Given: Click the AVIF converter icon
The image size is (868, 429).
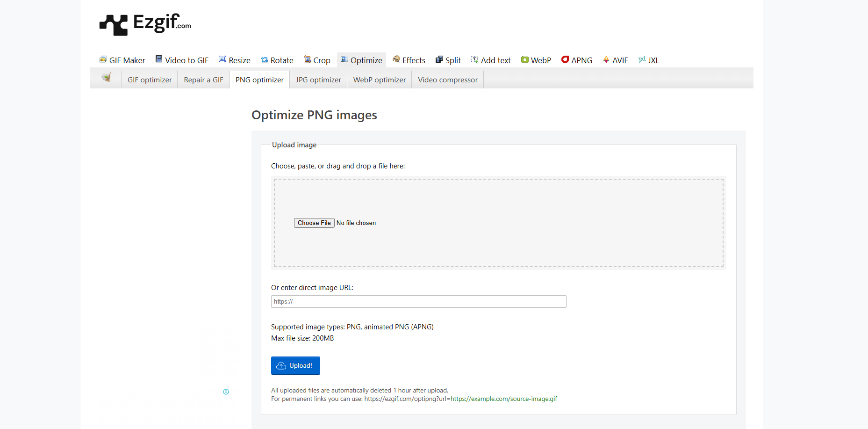Looking at the screenshot, I should [x=606, y=60].
